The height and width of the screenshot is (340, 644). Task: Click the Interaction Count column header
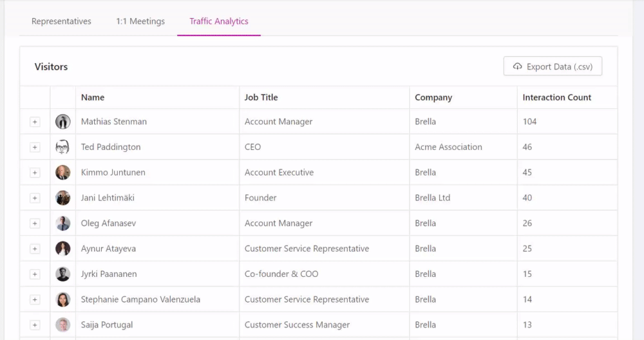[556, 97]
